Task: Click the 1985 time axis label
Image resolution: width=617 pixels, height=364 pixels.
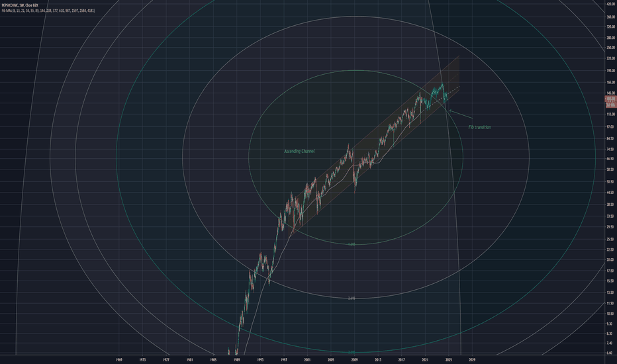Action: 213,359
